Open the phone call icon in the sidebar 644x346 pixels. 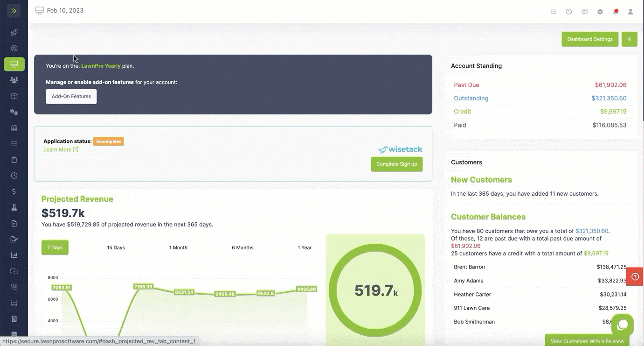click(x=14, y=287)
